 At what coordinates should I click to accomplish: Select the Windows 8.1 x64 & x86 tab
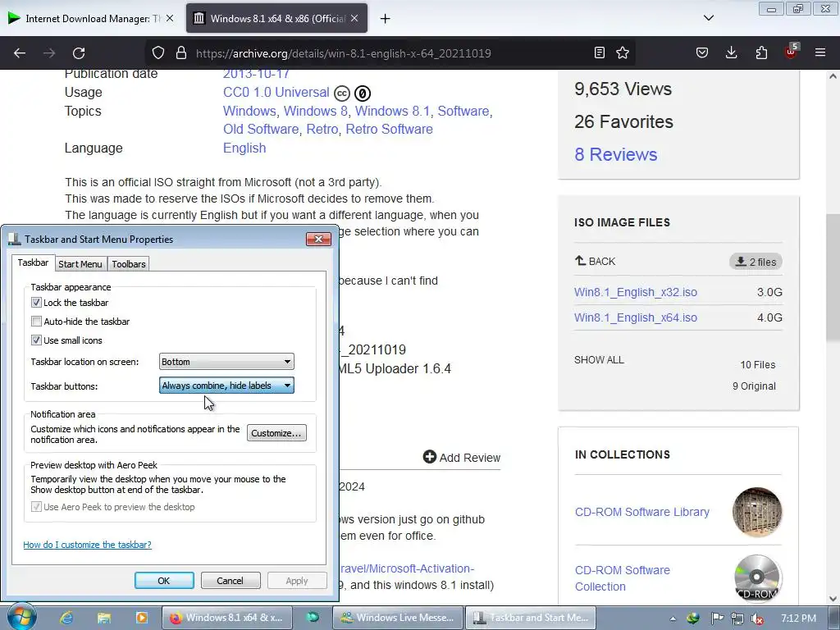(x=276, y=18)
